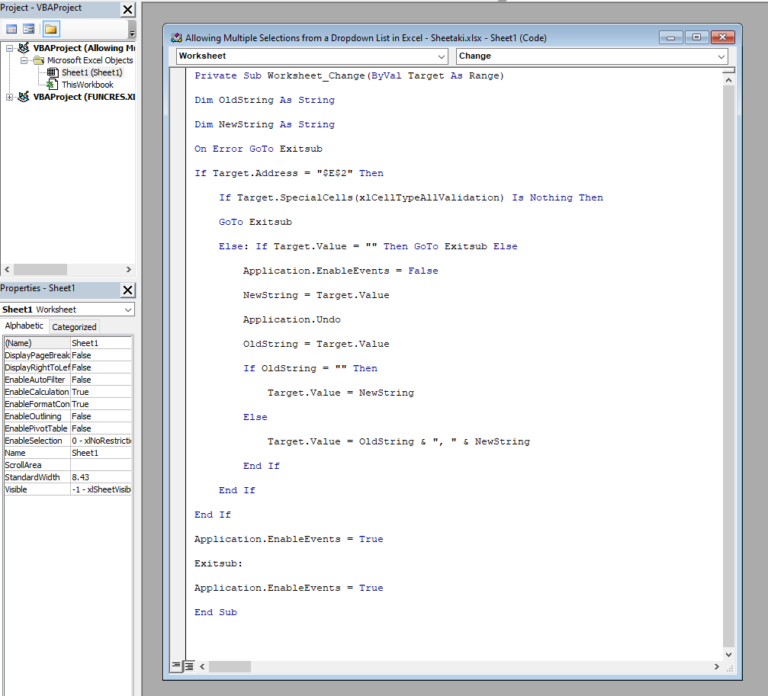Click the code window's vertical scrollbar down arrow
Screen dimensions: 768x696
coord(728,653)
